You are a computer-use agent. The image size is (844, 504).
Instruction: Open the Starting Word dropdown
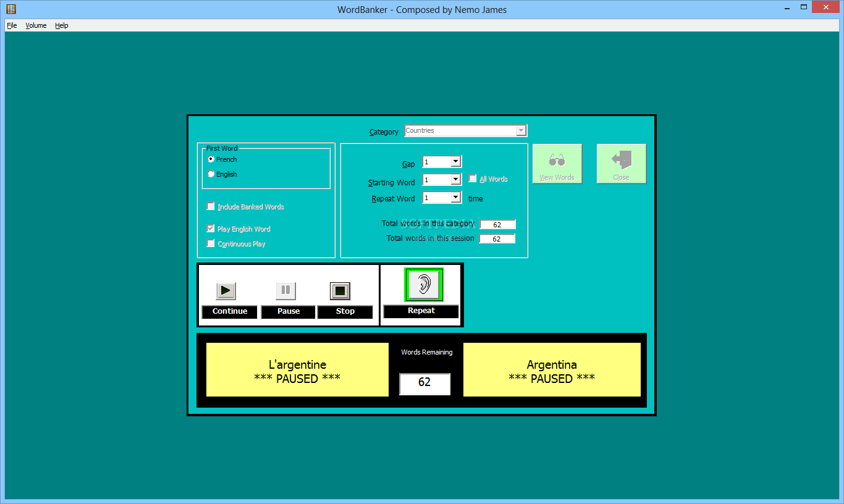[x=442, y=180]
